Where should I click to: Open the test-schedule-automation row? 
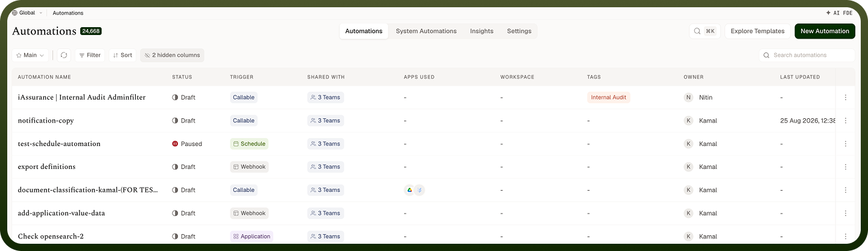[x=59, y=144]
